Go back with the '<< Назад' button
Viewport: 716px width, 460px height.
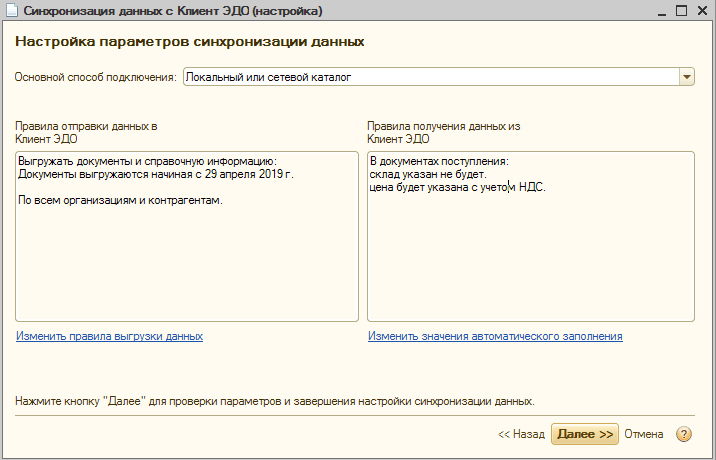tap(521, 434)
